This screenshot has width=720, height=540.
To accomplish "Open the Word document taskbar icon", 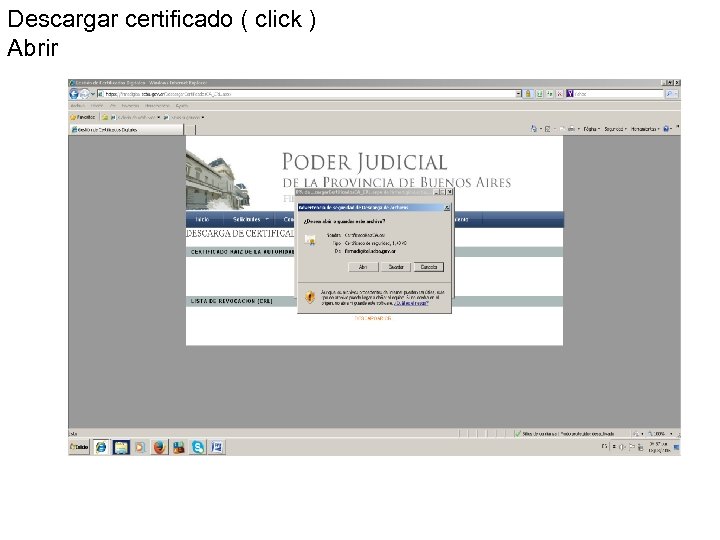I will point(217,447).
